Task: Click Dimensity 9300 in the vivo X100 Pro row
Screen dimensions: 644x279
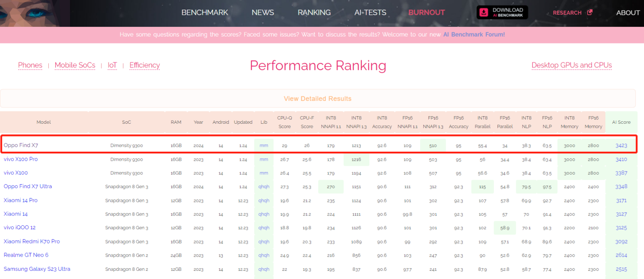Action: pyautogui.click(x=126, y=159)
